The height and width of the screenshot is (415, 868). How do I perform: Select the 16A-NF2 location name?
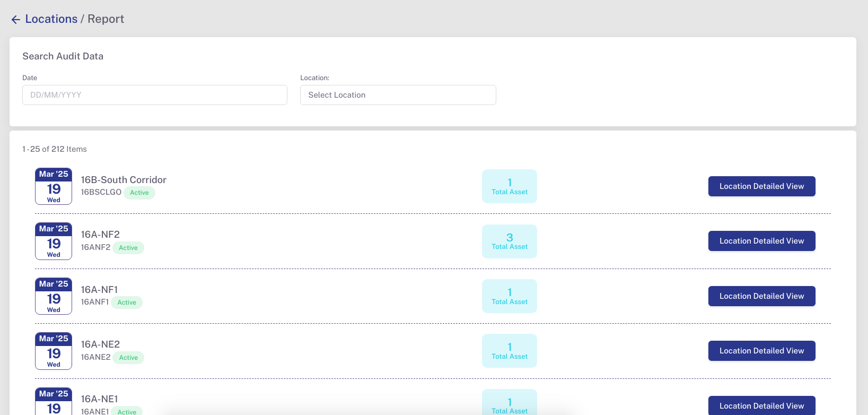pyautogui.click(x=100, y=235)
